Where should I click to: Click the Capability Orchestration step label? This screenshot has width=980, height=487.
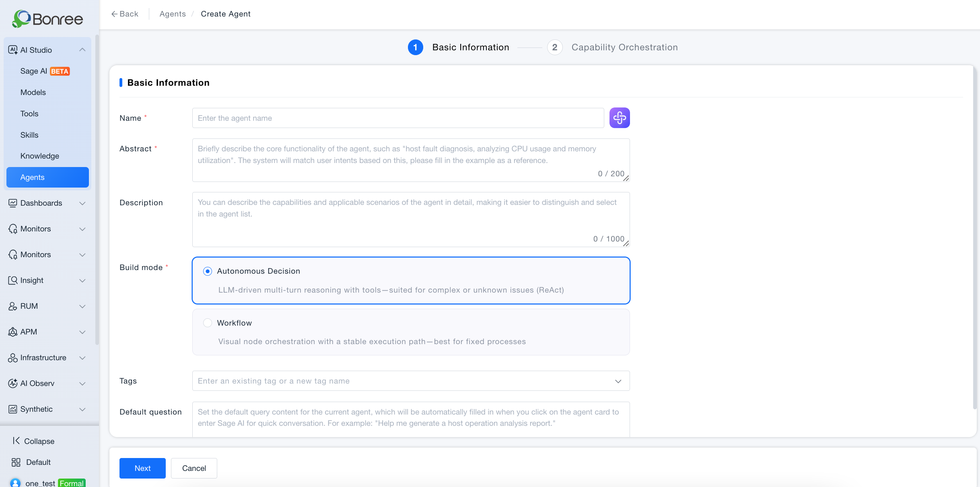coord(624,47)
